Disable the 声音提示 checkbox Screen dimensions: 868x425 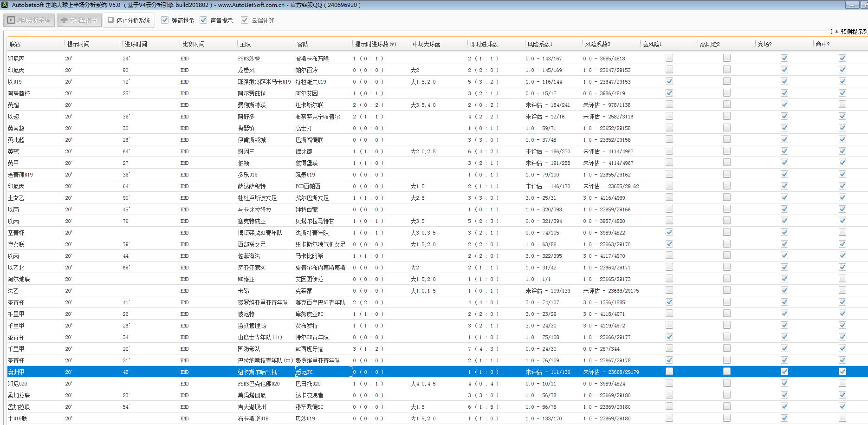click(203, 20)
